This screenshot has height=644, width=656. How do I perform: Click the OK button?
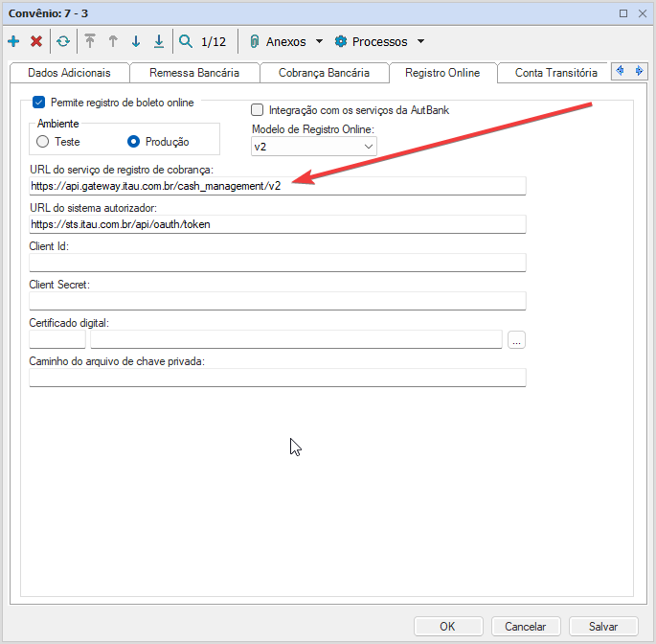(448, 626)
